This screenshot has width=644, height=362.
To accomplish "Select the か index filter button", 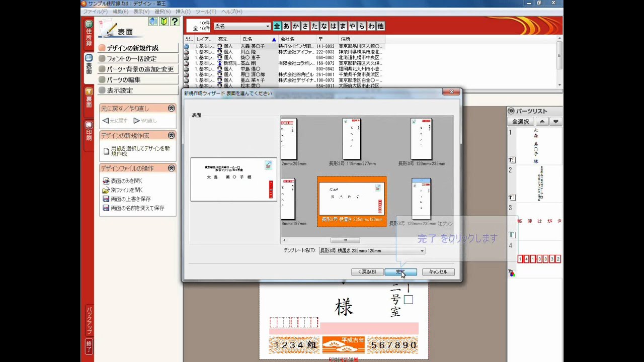I will pos(296,26).
